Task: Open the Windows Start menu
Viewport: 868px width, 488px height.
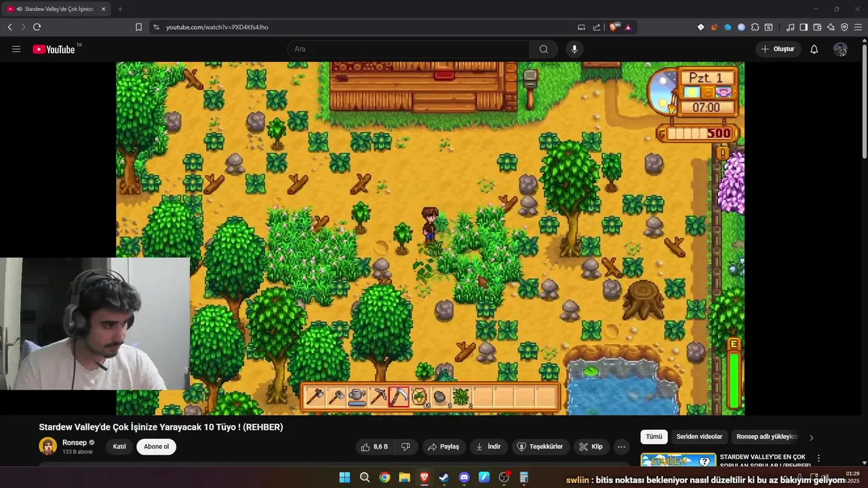Action: tap(344, 477)
